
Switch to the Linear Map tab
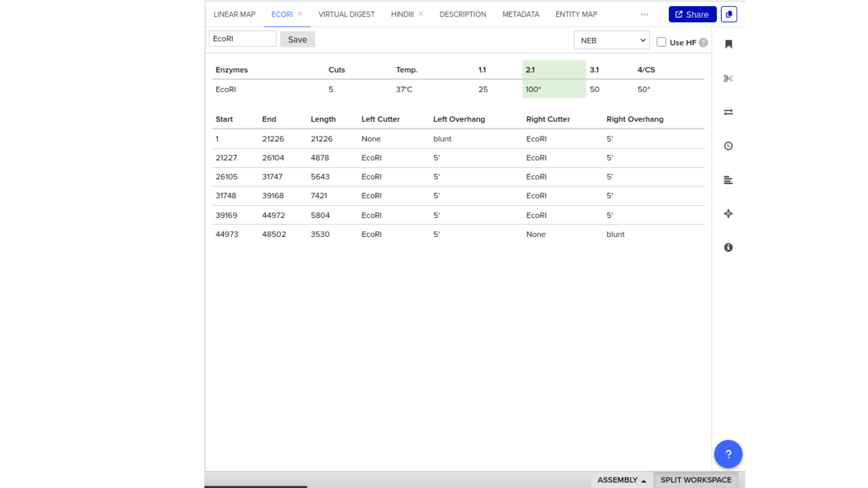(234, 14)
